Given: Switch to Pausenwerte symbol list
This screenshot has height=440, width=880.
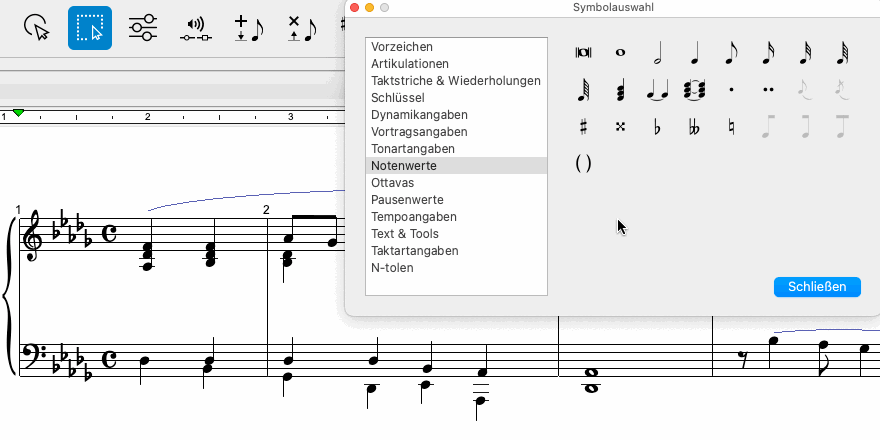Looking at the screenshot, I should [405, 200].
